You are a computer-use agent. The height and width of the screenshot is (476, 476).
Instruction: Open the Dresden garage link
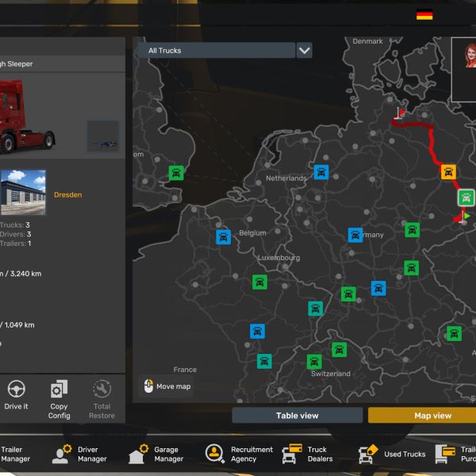[x=67, y=194]
